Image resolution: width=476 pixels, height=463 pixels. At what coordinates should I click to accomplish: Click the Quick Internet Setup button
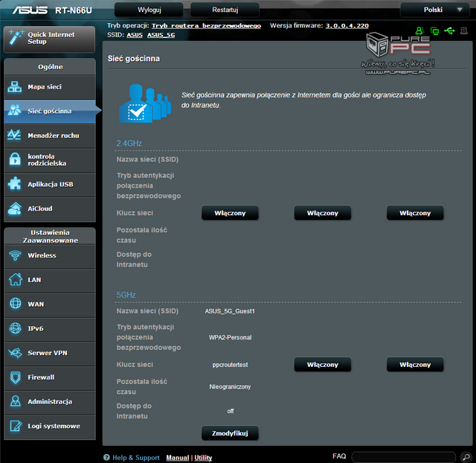50,39
